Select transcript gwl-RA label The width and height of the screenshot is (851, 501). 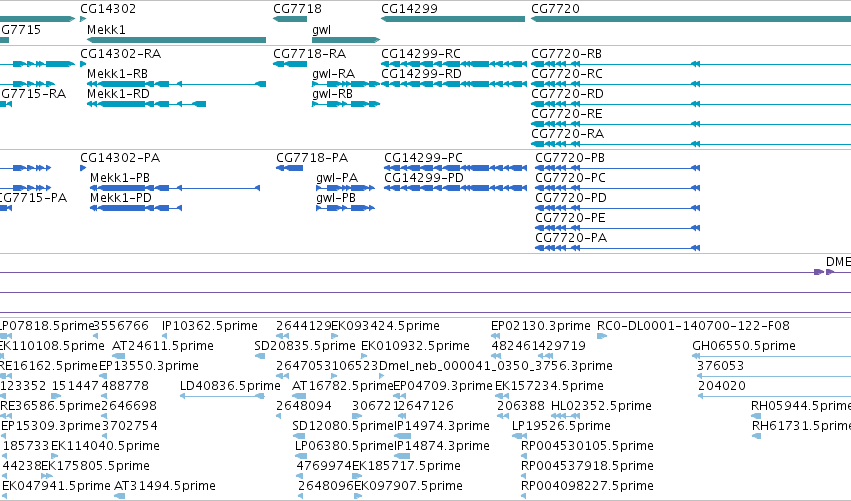(333, 74)
